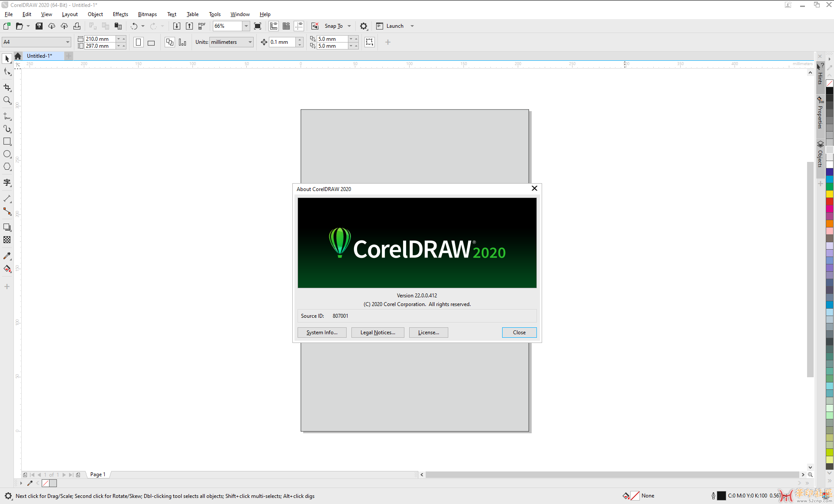
Task: Toggle Show rulers button
Action: [274, 26]
